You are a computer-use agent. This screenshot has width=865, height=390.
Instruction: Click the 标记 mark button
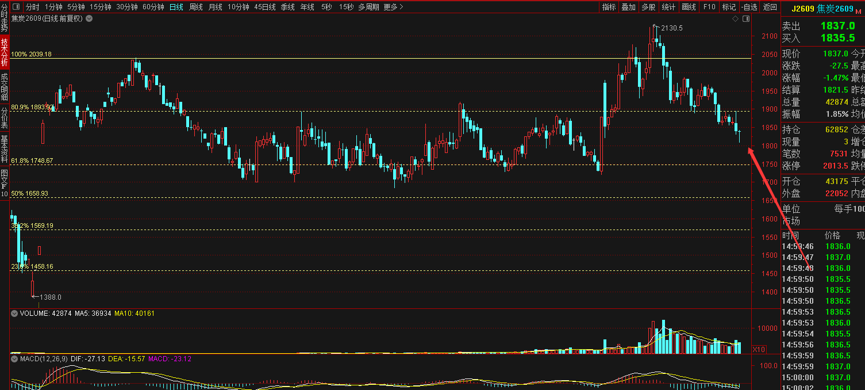click(729, 7)
